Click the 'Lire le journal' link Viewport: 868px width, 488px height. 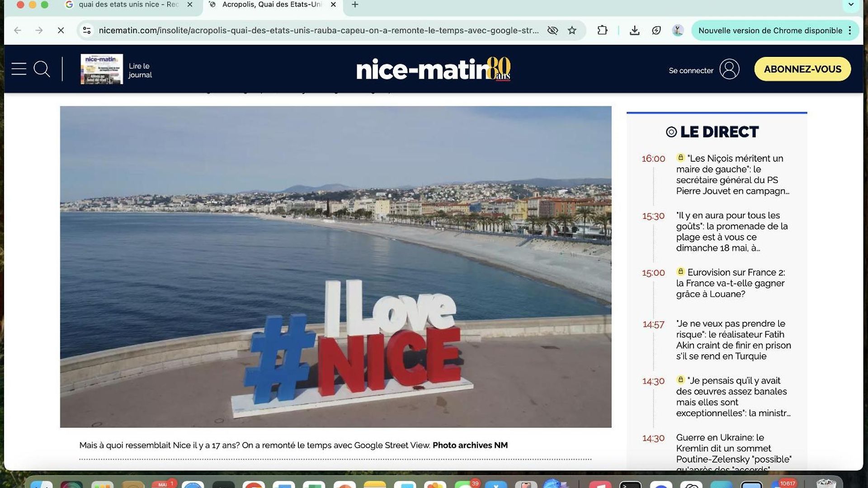(x=140, y=70)
